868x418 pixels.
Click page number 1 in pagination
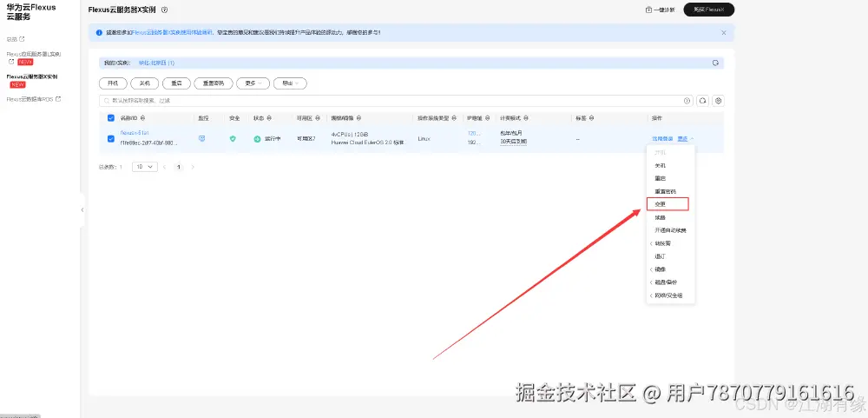(178, 167)
